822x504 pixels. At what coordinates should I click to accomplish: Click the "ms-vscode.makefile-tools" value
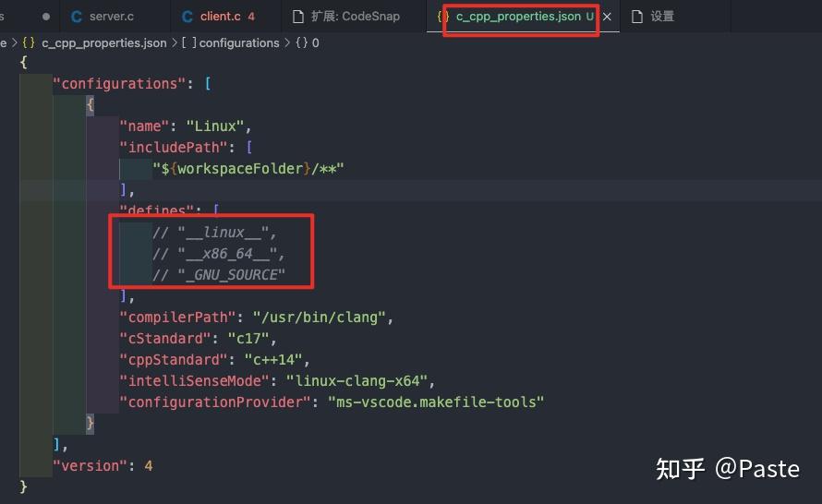pyautogui.click(x=436, y=402)
